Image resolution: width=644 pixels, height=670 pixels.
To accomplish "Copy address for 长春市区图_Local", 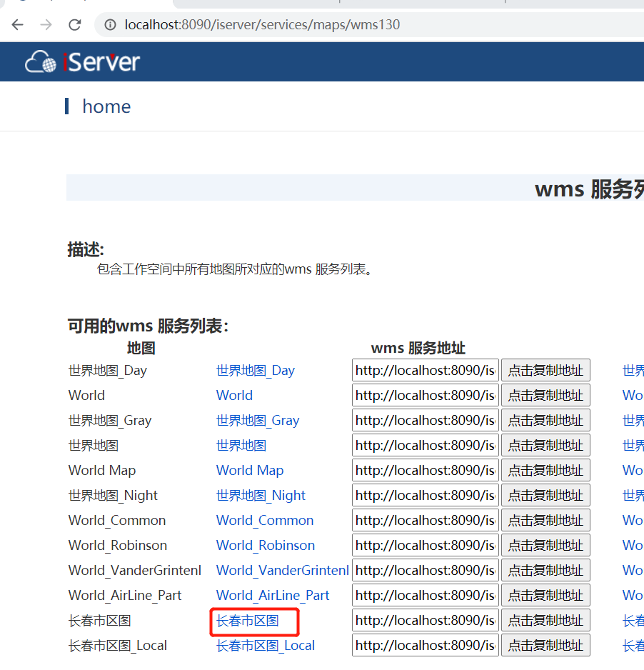I will (x=545, y=645).
